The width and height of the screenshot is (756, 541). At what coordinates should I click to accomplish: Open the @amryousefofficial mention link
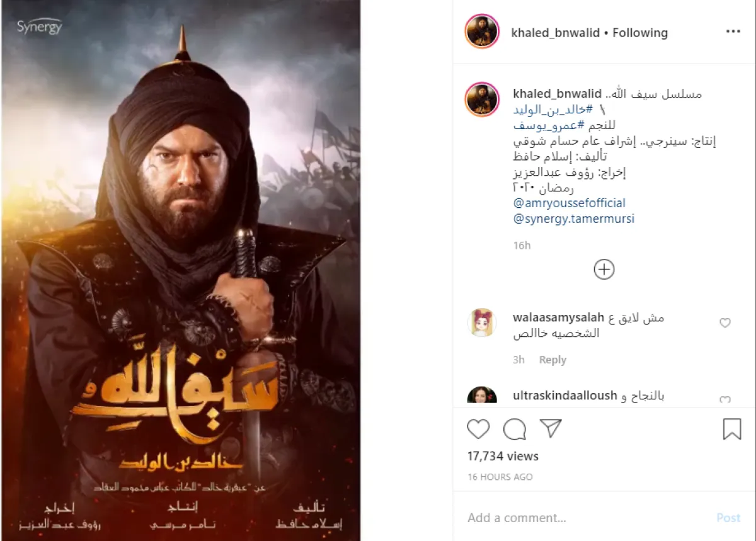tap(570, 203)
